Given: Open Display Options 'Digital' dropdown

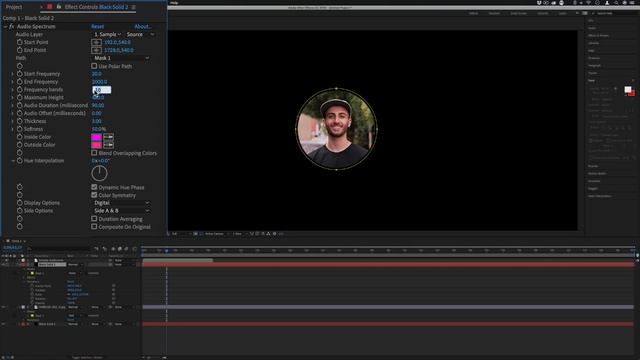Looking at the screenshot, I should coord(121,203).
